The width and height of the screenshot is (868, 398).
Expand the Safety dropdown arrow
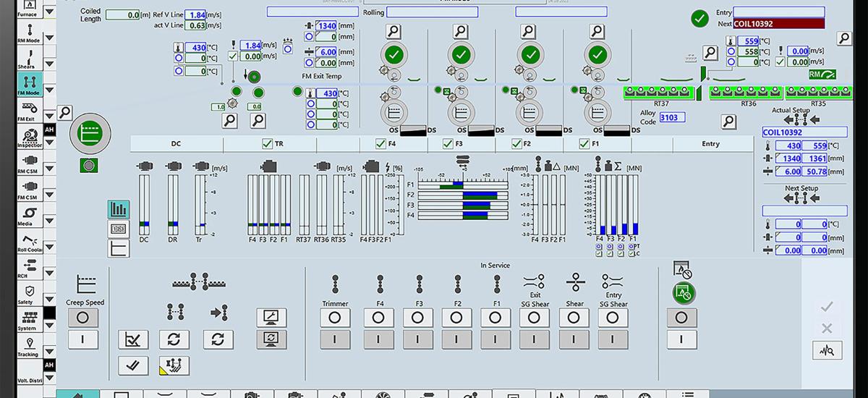pyautogui.click(x=49, y=299)
